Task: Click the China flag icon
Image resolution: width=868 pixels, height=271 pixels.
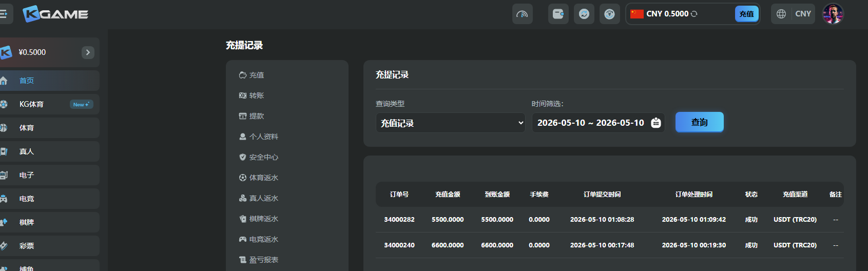Action: click(x=637, y=14)
